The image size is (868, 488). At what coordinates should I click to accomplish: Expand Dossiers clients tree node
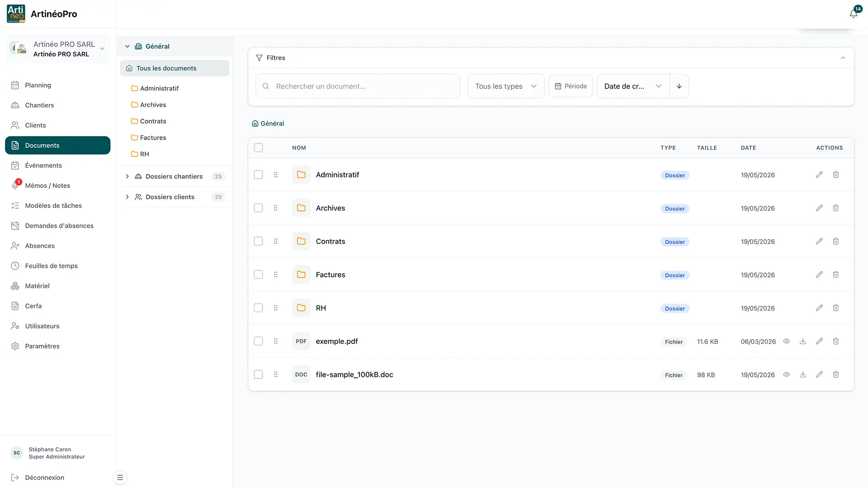tap(127, 197)
